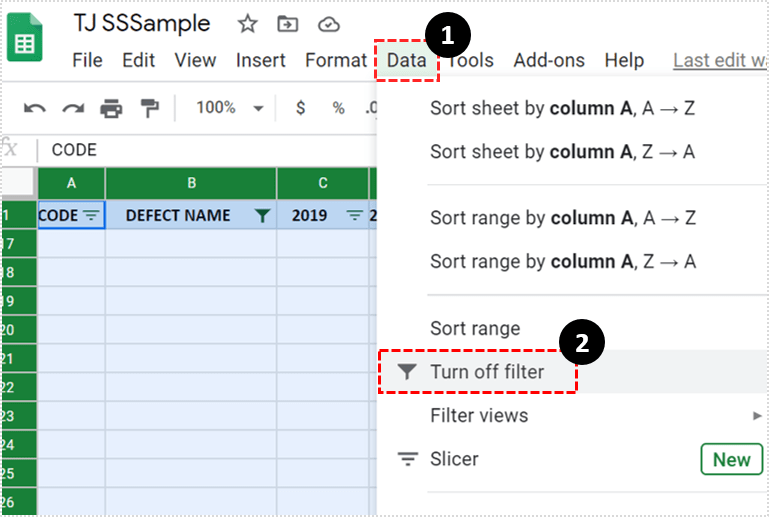Open the 100% zoom dropdown
This screenshot has height=517, width=769.
pyautogui.click(x=229, y=108)
